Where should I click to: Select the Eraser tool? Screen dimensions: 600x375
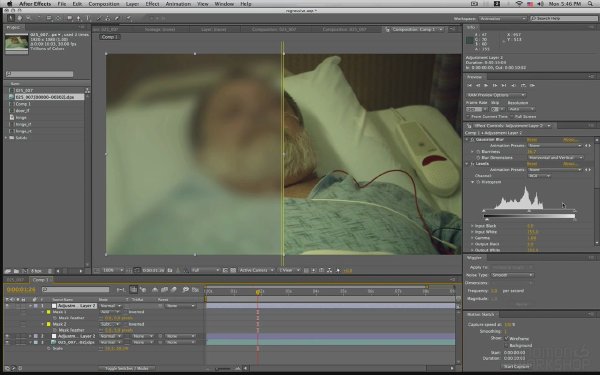click(117, 18)
